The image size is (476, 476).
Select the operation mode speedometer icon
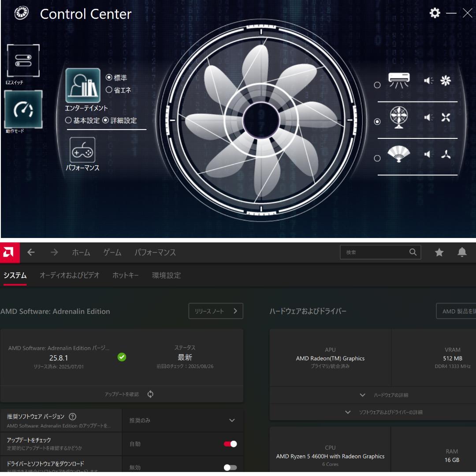tap(23, 109)
